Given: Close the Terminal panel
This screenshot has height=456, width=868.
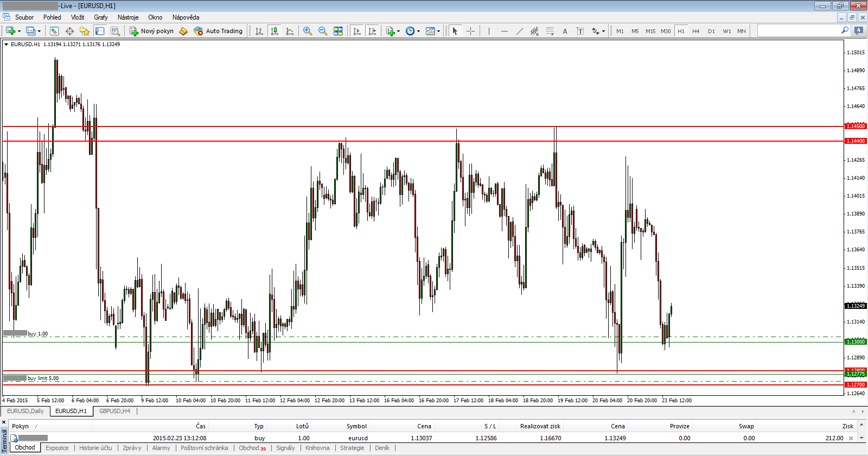Looking at the screenshot, I should [x=4, y=422].
